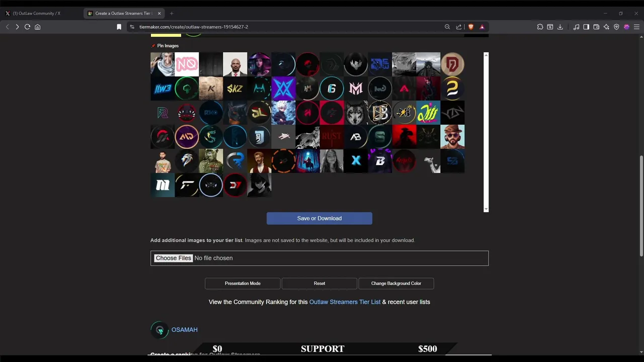Open the OSAMAH profile link
Screen dimensions: 644x362
(x=184, y=330)
